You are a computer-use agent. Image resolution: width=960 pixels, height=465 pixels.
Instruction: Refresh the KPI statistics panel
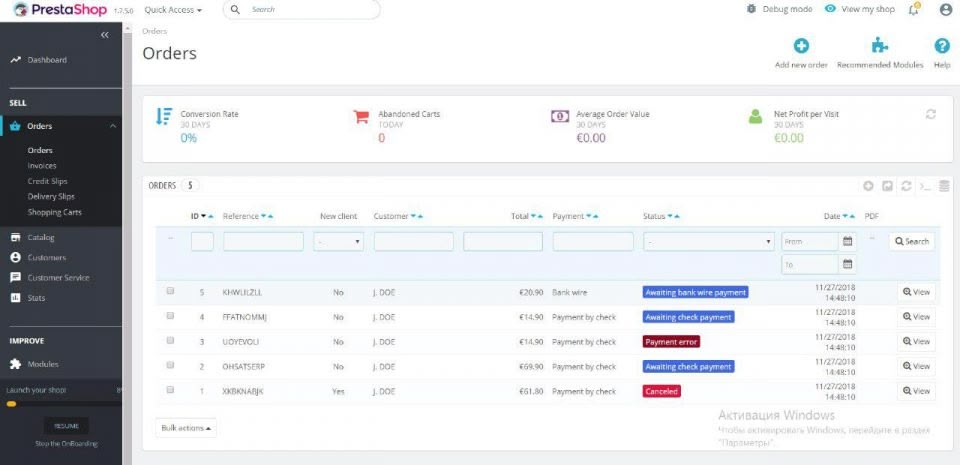931,114
